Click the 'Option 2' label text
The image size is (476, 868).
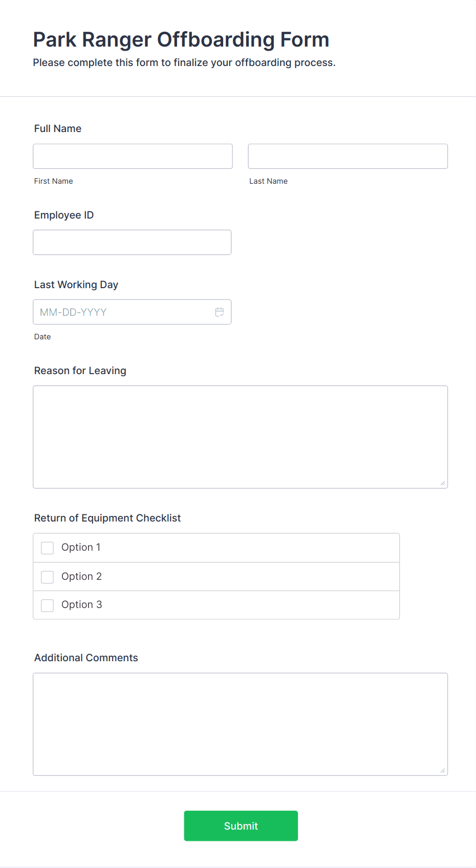point(81,577)
